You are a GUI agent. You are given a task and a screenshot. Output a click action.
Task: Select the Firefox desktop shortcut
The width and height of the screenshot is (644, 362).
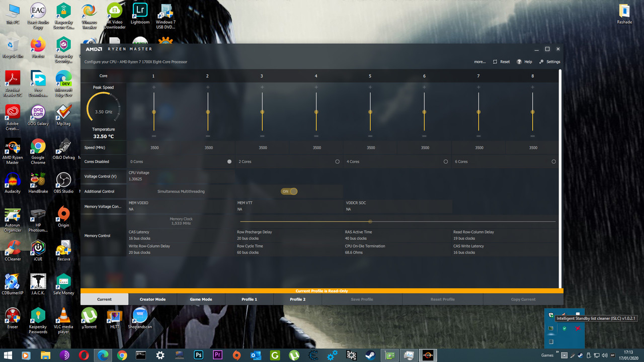click(x=38, y=48)
